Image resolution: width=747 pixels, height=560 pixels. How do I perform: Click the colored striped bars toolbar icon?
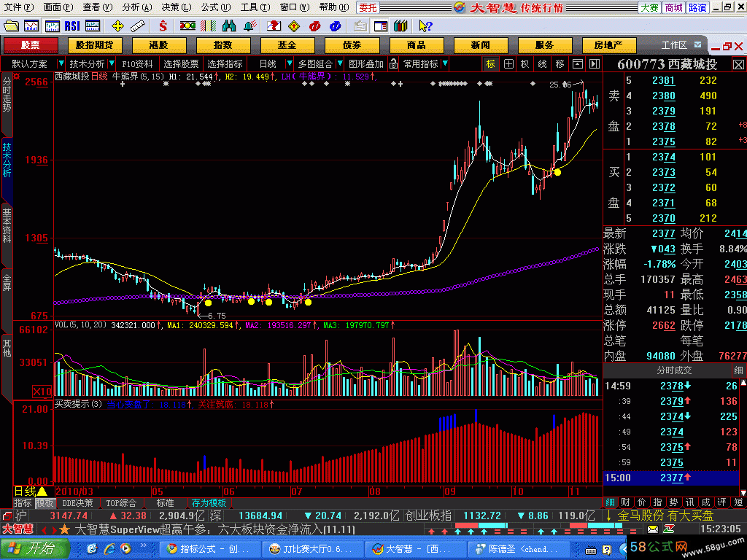coord(208,26)
